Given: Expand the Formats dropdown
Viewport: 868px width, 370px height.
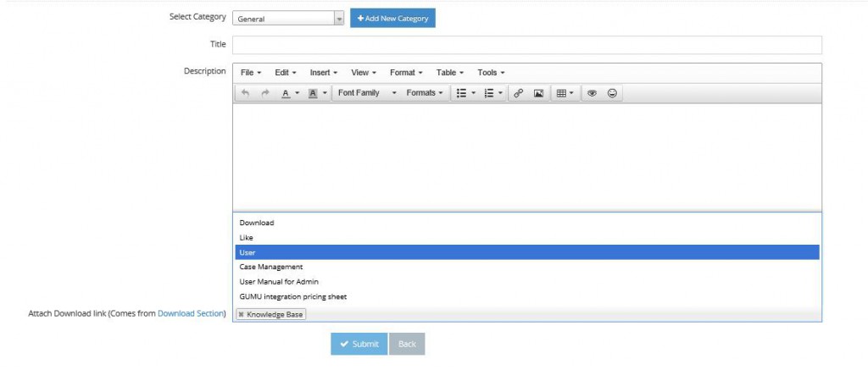Looking at the screenshot, I should [424, 93].
